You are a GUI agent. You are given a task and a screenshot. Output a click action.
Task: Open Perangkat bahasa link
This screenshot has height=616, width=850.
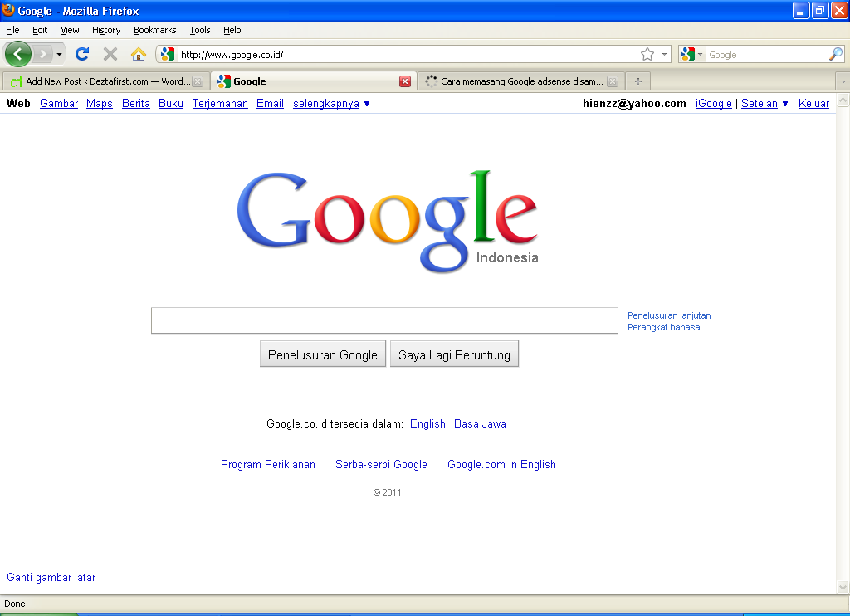[663, 328]
